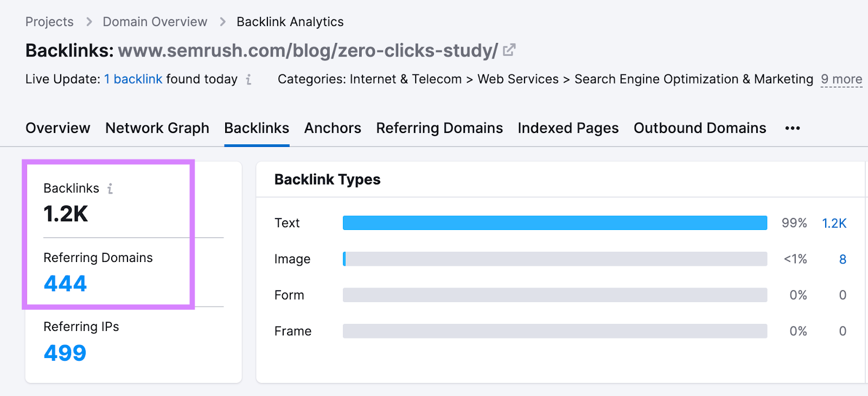Viewport: 868px width, 396px height.
Task: Expand the '9 more' categories list
Action: [841, 79]
